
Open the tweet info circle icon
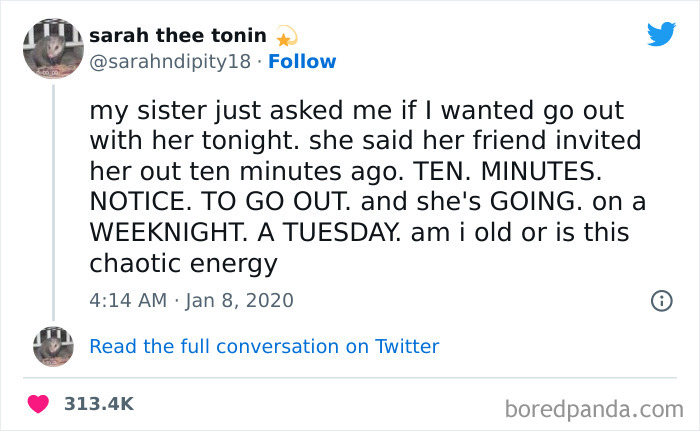point(660,300)
